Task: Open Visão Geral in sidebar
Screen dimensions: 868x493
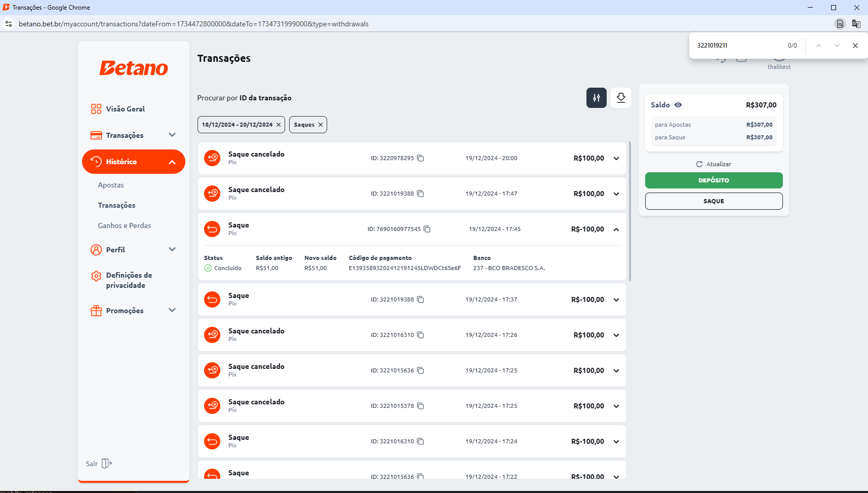Action: [125, 109]
